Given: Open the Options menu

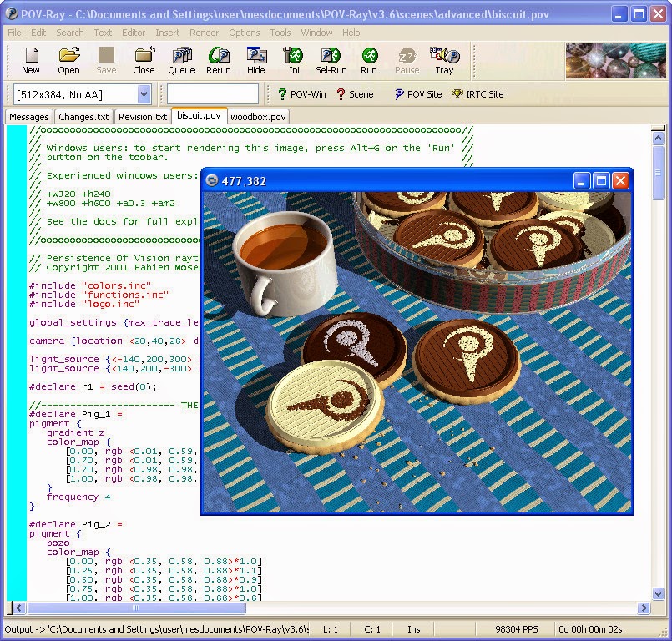Looking at the screenshot, I should point(245,33).
